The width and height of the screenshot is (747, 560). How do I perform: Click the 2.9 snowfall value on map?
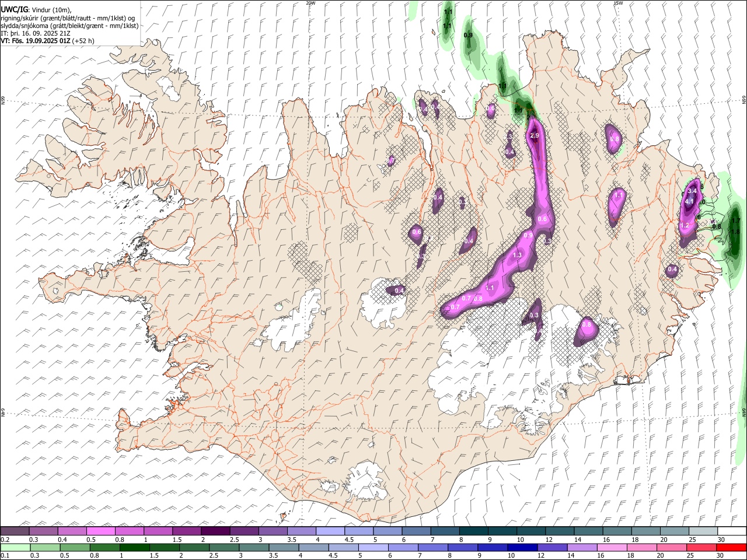click(x=534, y=135)
